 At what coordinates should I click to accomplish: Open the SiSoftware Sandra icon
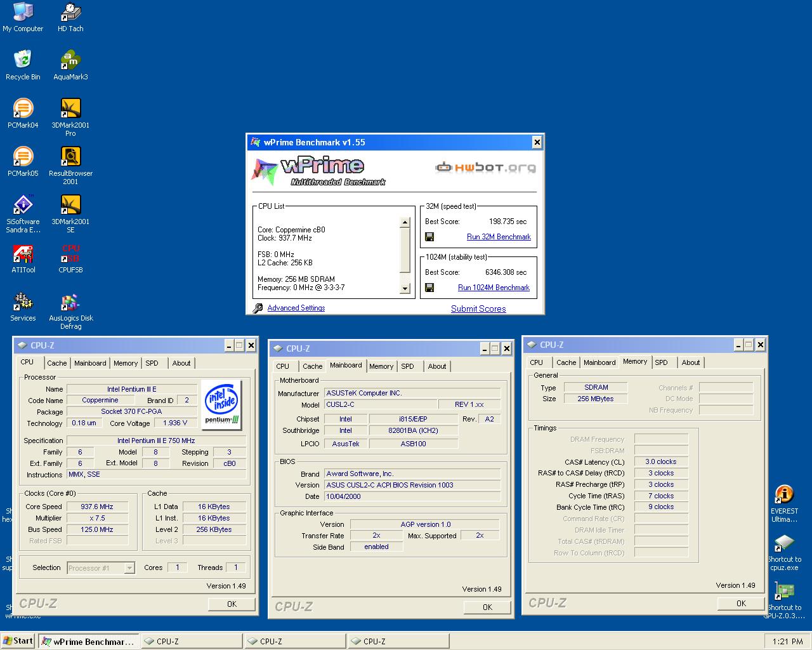[x=23, y=214]
